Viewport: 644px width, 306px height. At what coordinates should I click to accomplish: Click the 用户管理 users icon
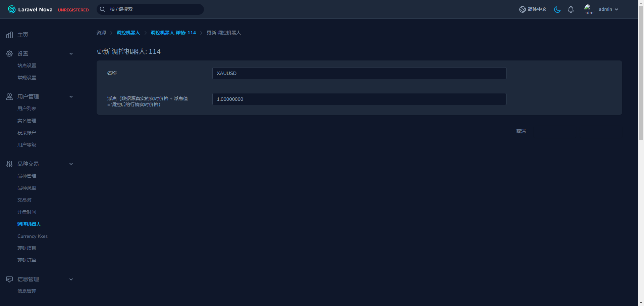pyautogui.click(x=9, y=97)
